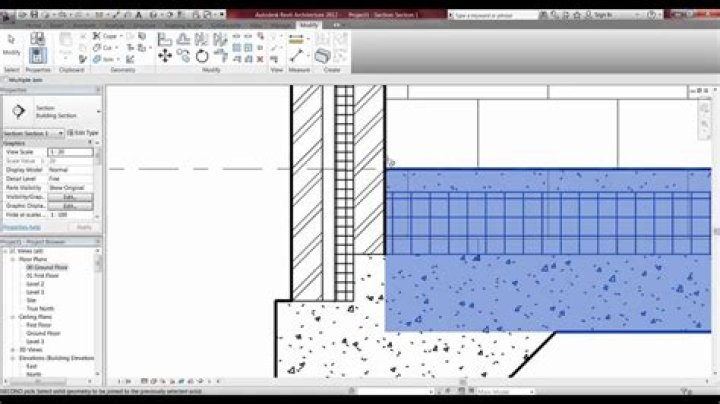The image size is (720, 404).
Task: Toggle the highlighted Properties palette icon
Action: pos(38,56)
